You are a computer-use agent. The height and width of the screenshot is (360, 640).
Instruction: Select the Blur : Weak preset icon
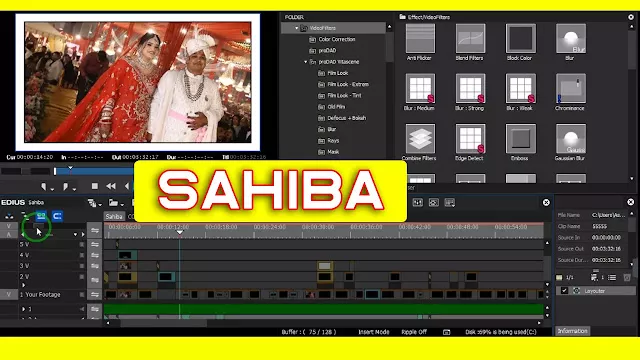tap(520, 88)
